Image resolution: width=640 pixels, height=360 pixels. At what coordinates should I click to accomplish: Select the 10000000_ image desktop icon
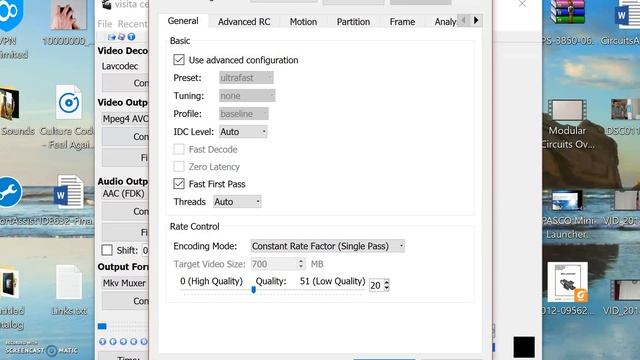pyautogui.click(x=68, y=15)
